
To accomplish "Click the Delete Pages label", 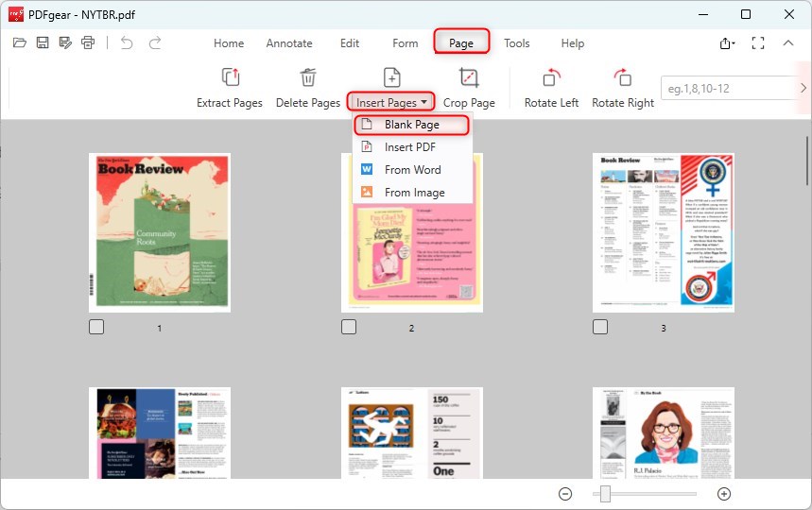I will 308,103.
